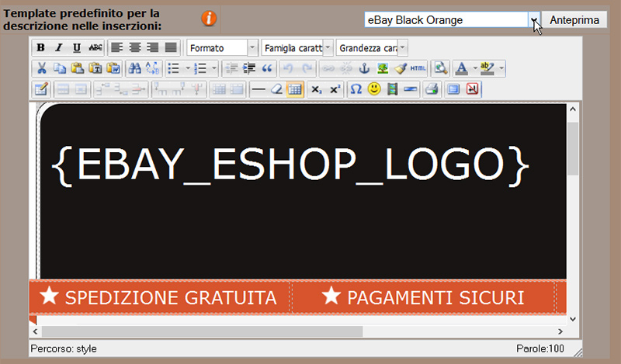The image size is (621, 364).
Task: Toggle strikethrough (ABC) formatting
Action: (95, 48)
